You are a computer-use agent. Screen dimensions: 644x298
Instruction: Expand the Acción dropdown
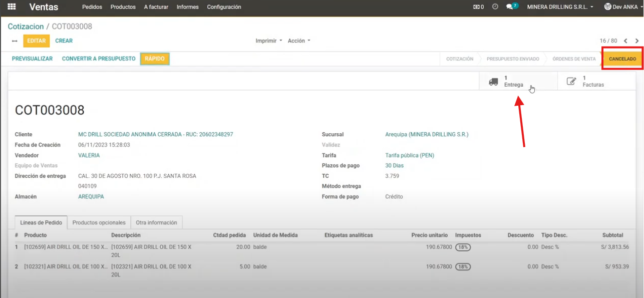click(x=299, y=41)
